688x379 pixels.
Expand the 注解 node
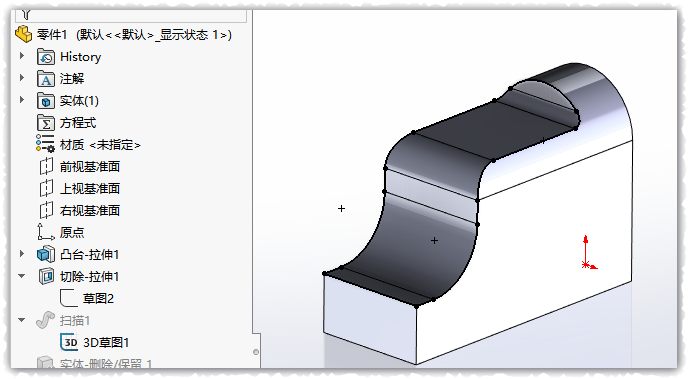pyautogui.click(x=22, y=78)
